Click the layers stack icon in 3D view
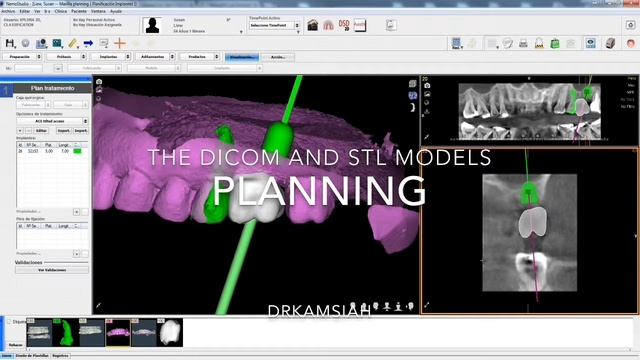Image resolution: width=640 pixels, height=360 pixels. click(x=413, y=84)
